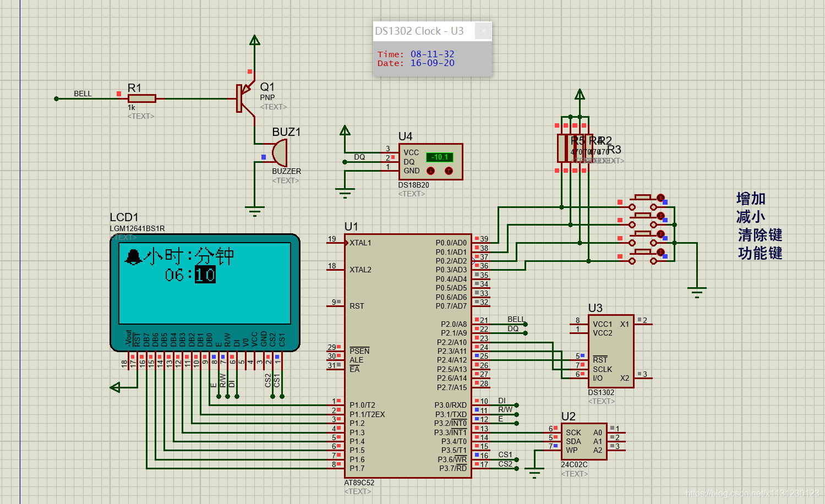Image resolution: width=825 pixels, height=504 pixels.
Task: Close the DS1302 Clock - U3 popup
Action: (x=483, y=31)
